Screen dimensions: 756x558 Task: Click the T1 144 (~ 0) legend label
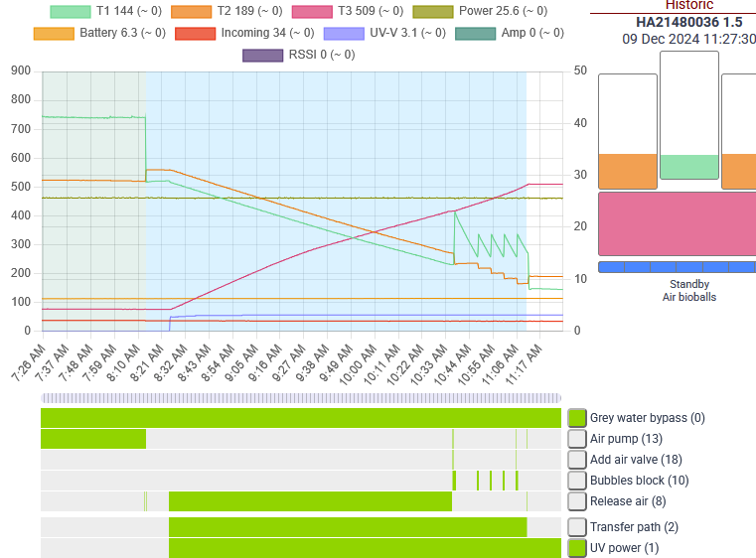(x=129, y=11)
